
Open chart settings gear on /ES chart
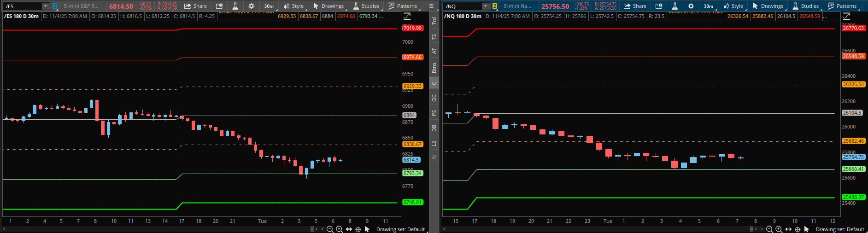pyautogui.click(x=251, y=6)
